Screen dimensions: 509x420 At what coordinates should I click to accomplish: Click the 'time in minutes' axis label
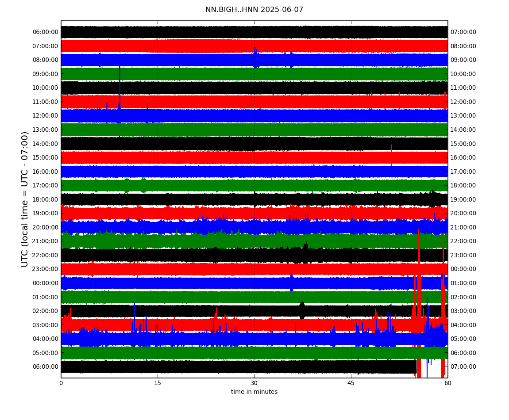pos(254,392)
